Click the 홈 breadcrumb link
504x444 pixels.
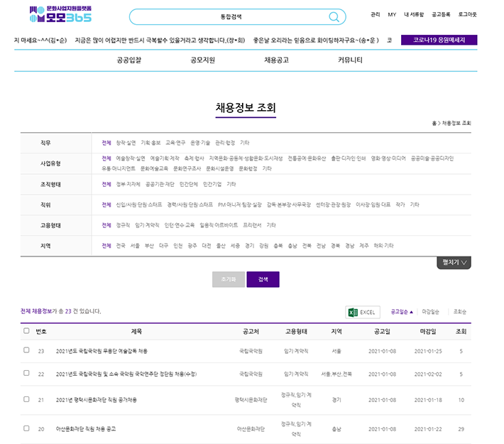tap(434, 123)
